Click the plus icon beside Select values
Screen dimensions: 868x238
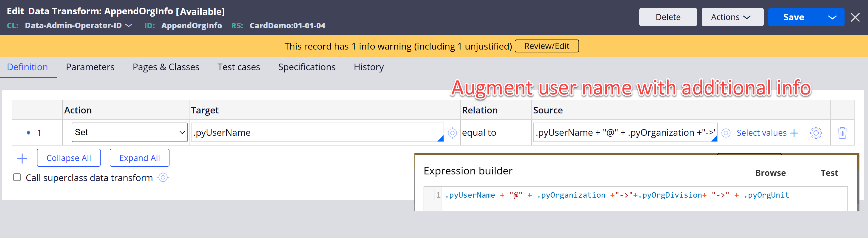click(794, 133)
